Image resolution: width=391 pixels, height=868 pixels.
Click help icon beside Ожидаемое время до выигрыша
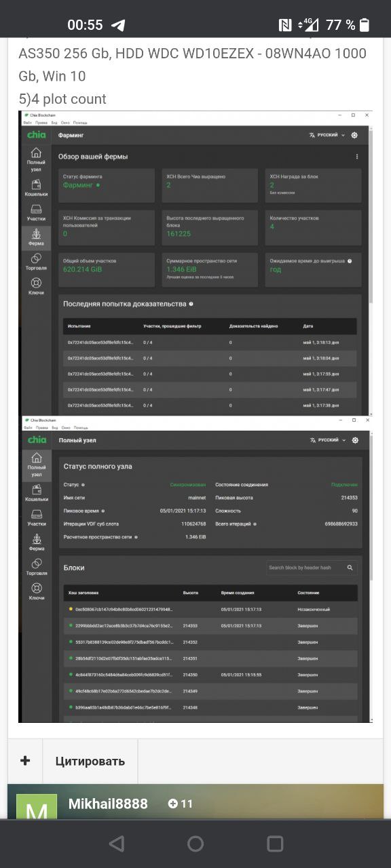point(350,260)
